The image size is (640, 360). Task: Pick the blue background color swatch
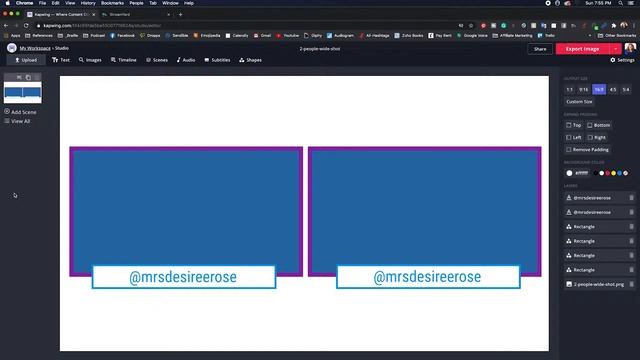pos(620,173)
